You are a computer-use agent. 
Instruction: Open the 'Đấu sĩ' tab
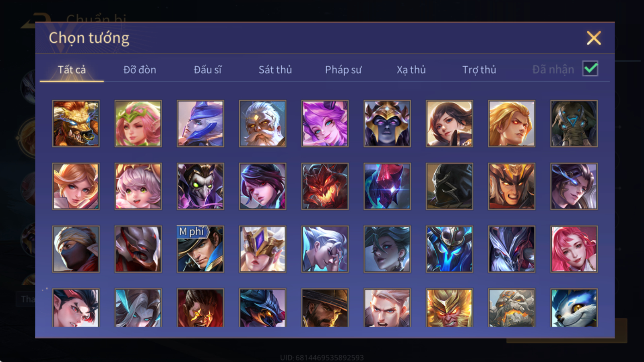(x=208, y=70)
